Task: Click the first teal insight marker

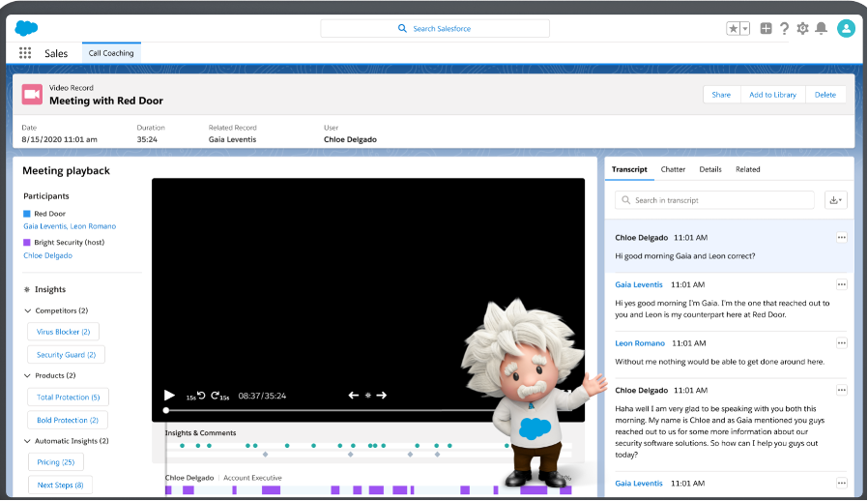Action: tap(182, 446)
